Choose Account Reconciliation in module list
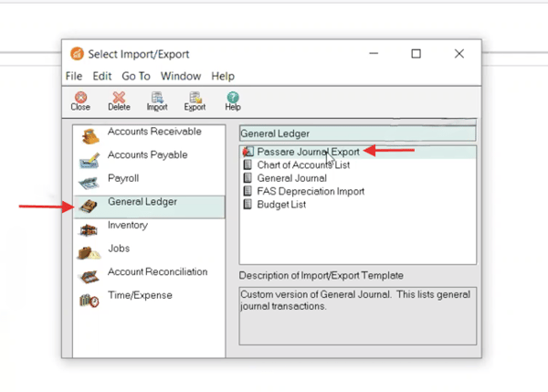The image size is (548, 392). (x=149, y=277)
